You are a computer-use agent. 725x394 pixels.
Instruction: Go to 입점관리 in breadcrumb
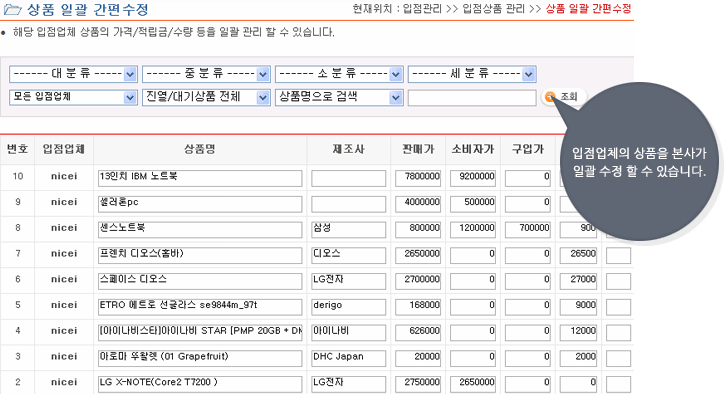coord(422,9)
